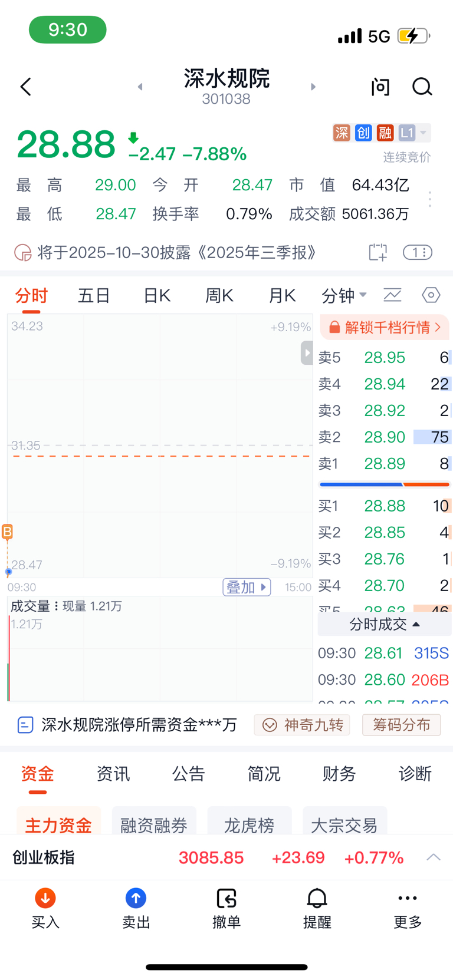Switch to the 日K chart tab
Viewport: 453px width, 980px height.
(x=157, y=295)
